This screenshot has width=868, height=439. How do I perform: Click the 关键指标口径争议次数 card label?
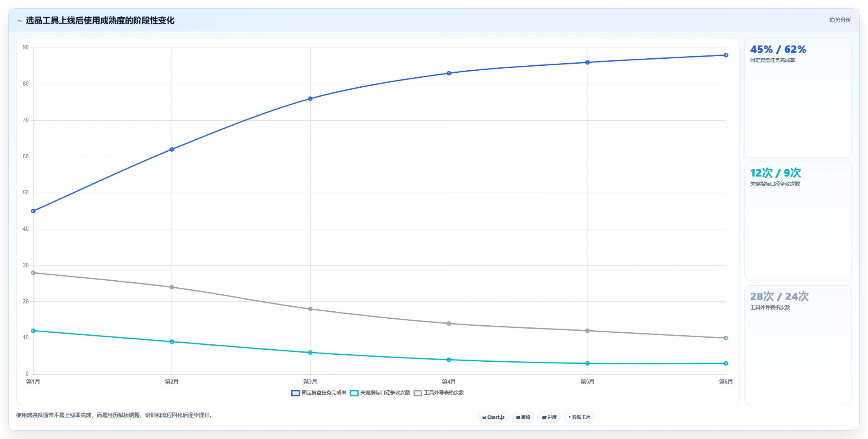[775, 184]
